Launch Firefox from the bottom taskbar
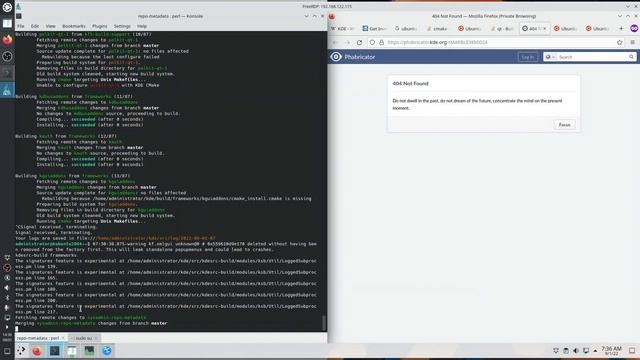 pos(37,351)
